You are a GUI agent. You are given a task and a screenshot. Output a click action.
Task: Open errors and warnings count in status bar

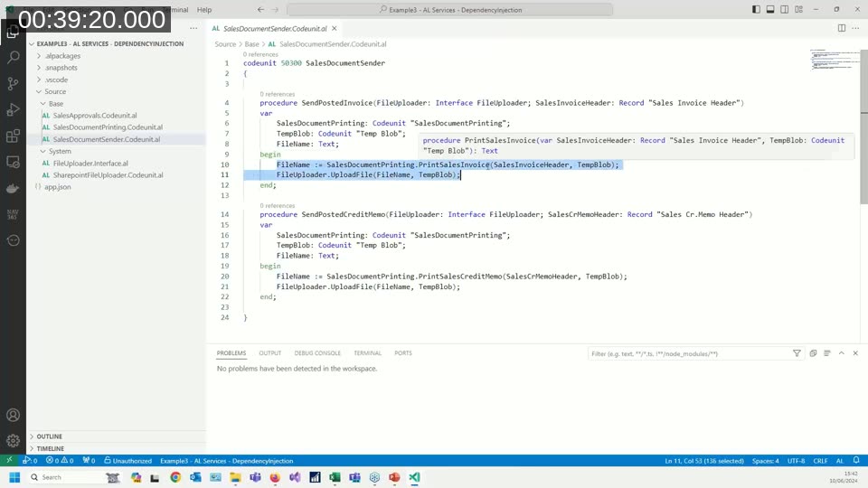click(x=60, y=460)
